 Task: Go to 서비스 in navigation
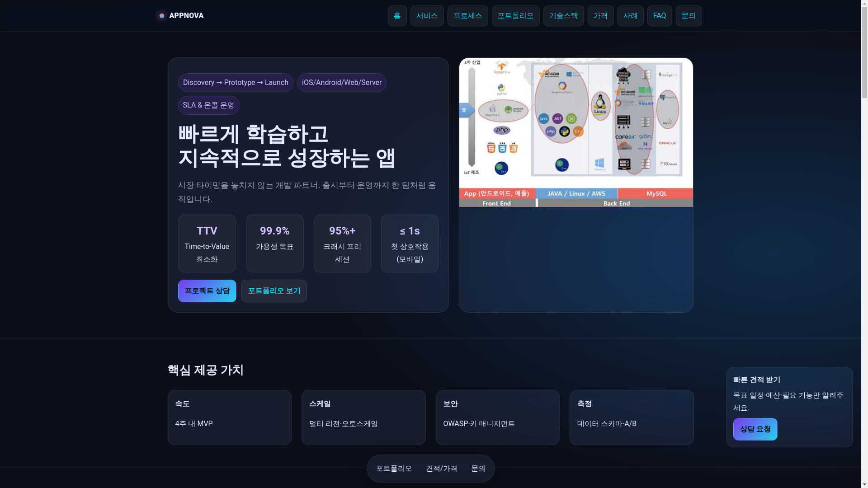(427, 16)
